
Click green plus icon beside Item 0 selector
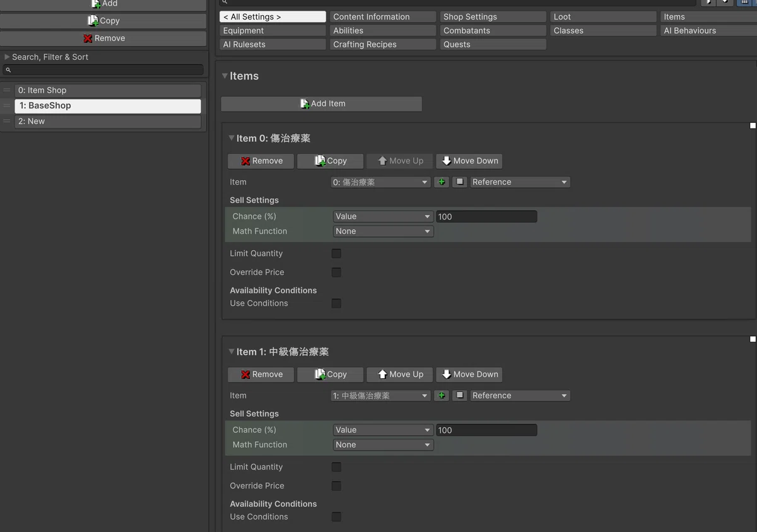[442, 182]
